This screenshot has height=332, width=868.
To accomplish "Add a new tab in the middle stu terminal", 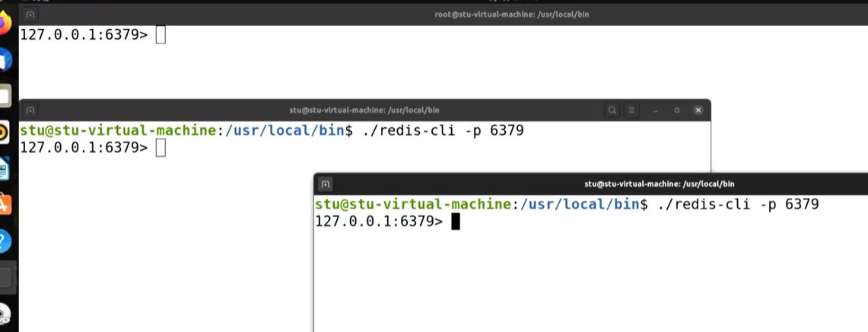I will click(x=30, y=110).
